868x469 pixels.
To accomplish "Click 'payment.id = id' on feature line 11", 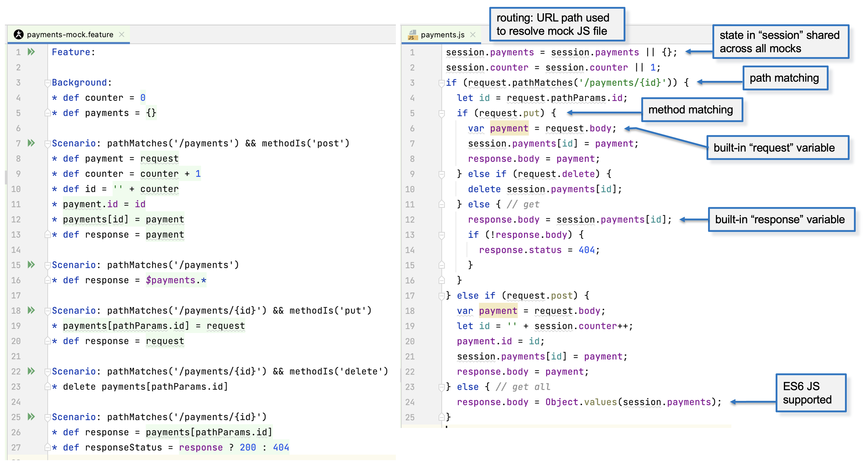I will click(x=104, y=204).
